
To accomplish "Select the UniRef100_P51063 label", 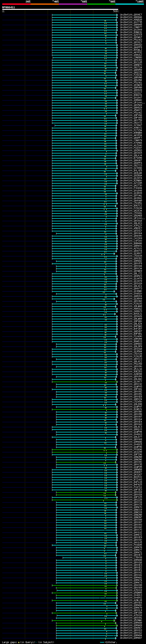I will (x=131, y=40).
